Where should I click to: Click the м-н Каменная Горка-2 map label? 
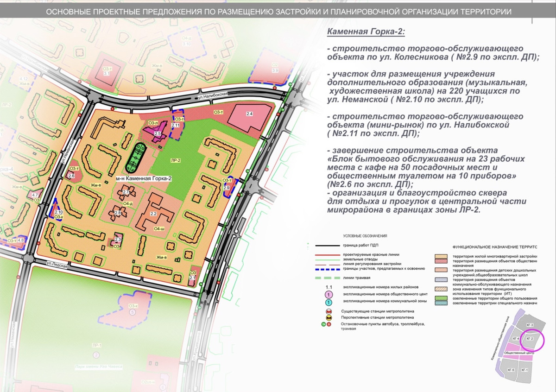tap(144, 178)
